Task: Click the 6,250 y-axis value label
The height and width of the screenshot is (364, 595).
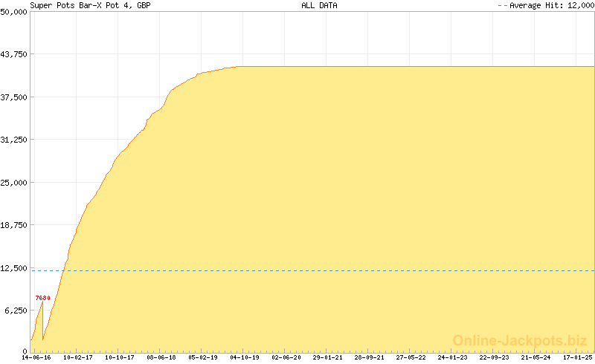Action: click(x=16, y=311)
